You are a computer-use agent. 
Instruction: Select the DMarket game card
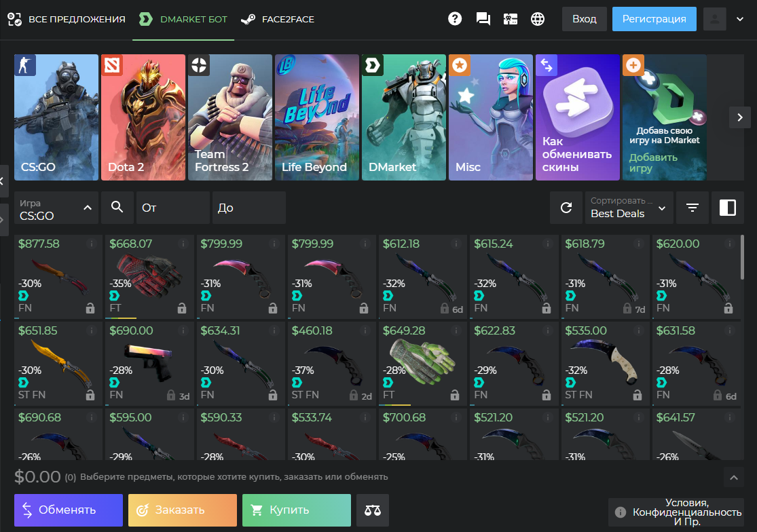click(x=403, y=117)
